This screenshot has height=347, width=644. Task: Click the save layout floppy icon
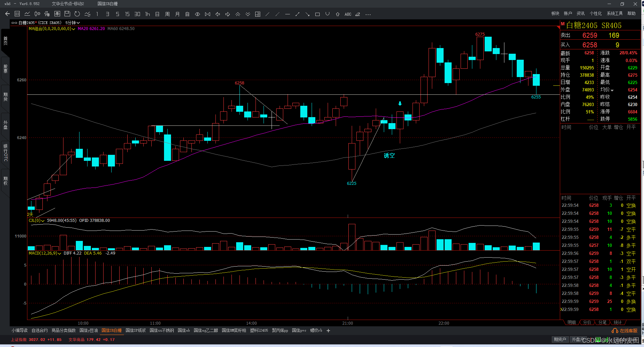(x=67, y=14)
